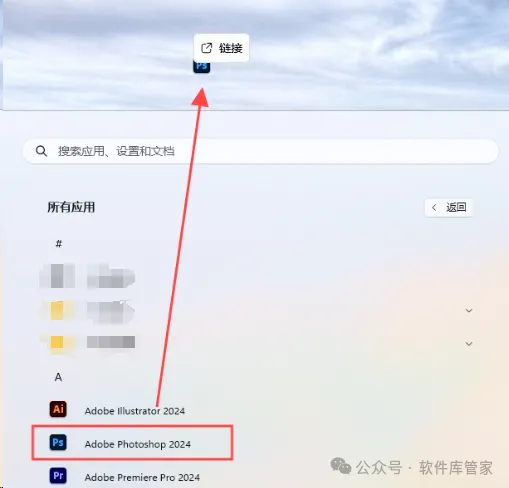Click the Premiere Pro Pr icon

(x=58, y=476)
